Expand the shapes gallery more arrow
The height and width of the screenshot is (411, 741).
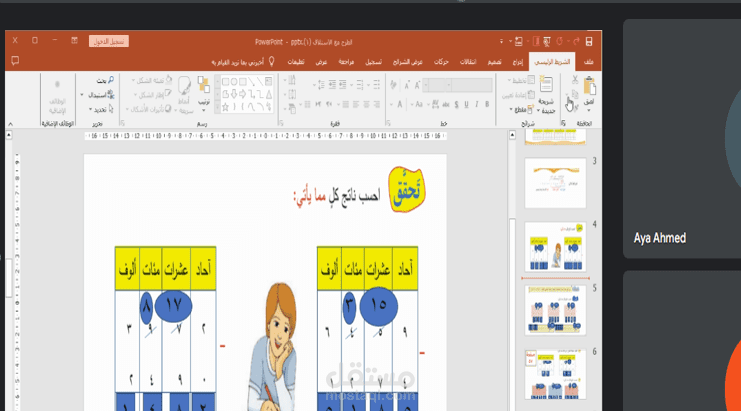point(218,109)
